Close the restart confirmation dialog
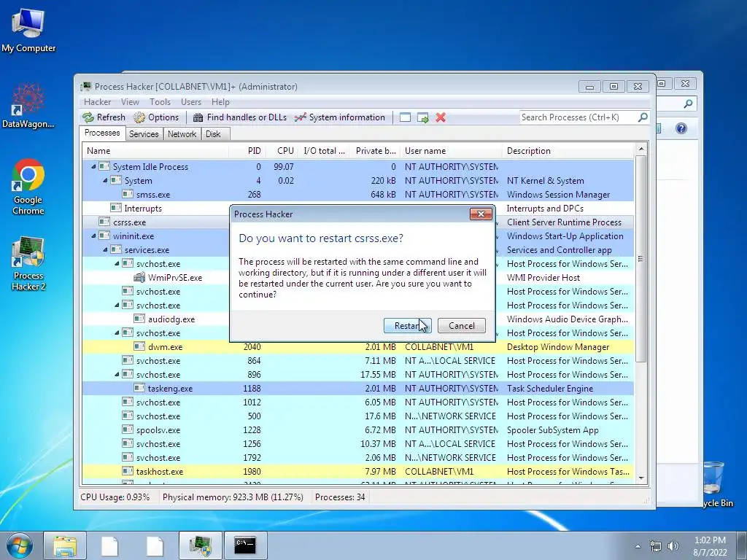 tap(481, 214)
